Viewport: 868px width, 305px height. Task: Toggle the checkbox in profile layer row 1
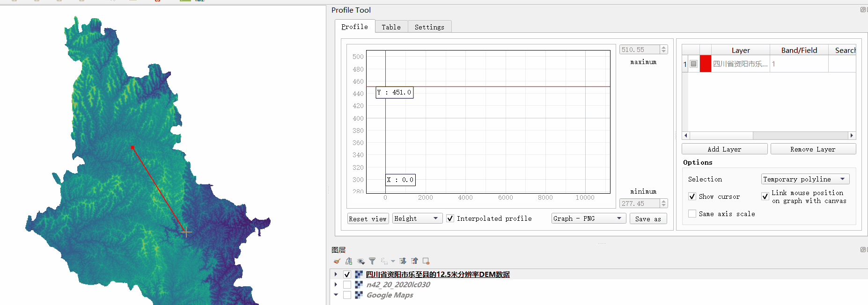coord(694,64)
